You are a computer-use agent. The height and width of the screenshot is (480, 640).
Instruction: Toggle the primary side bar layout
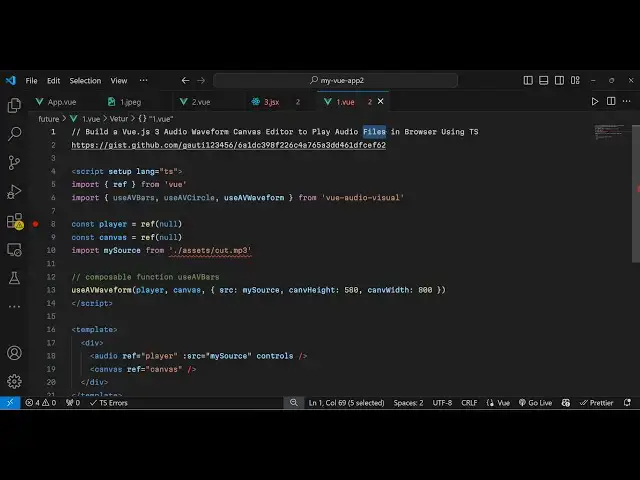(528, 80)
